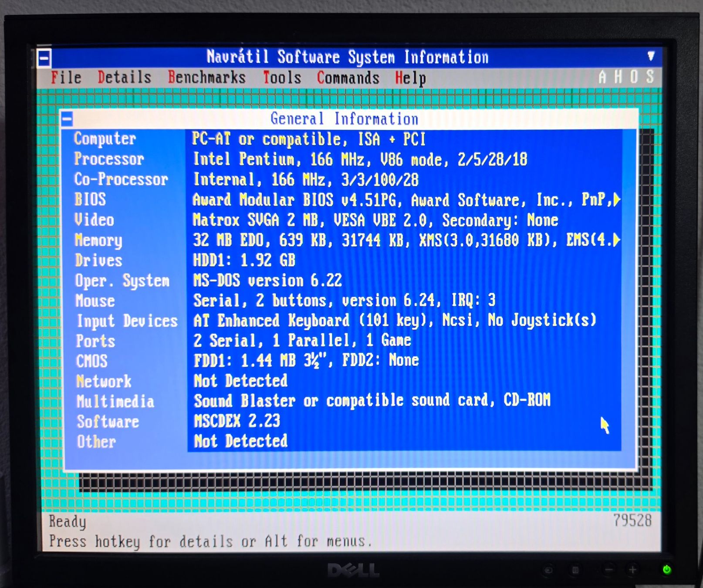This screenshot has height=588, width=703.
Task: Click the O indicator in the menu bar
Action: tap(634, 77)
